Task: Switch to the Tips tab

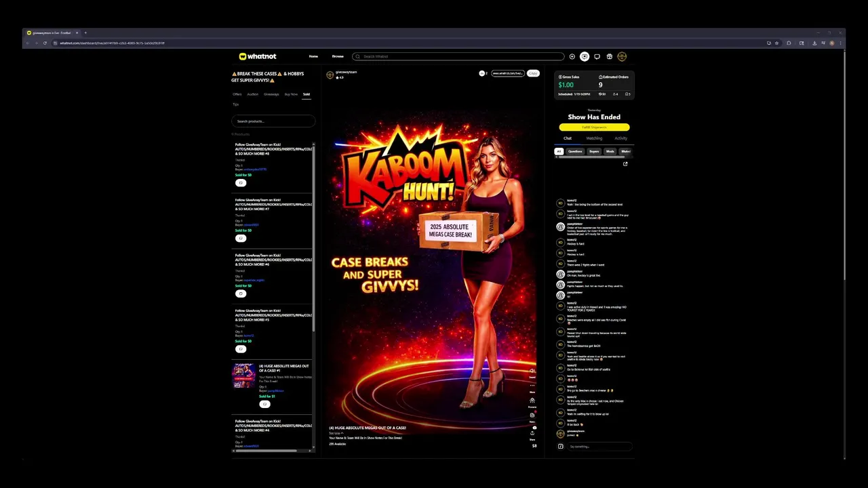Action: (235, 104)
